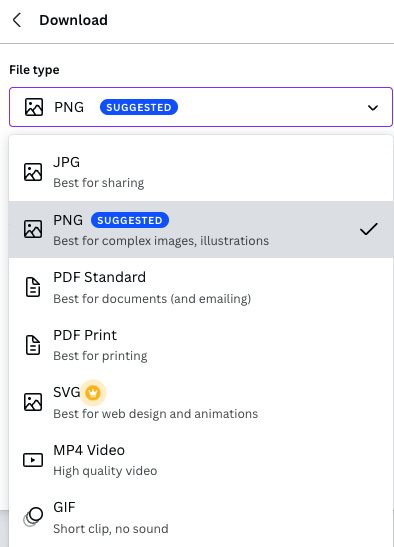394x547 pixels.
Task: Click the JPG image icon
Action: point(33,172)
